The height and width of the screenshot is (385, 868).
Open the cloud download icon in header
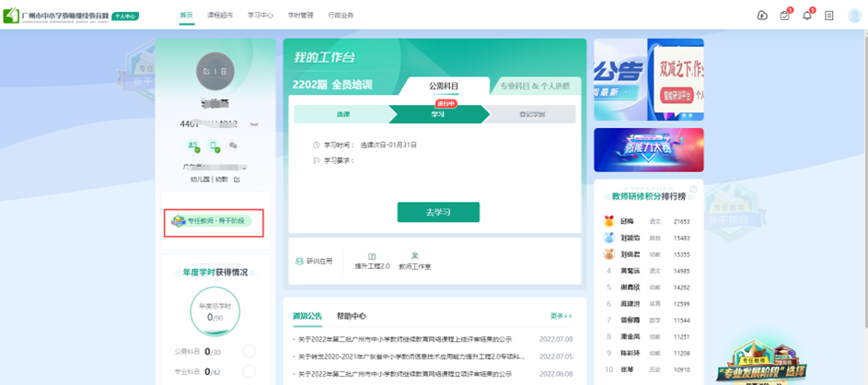pos(762,16)
